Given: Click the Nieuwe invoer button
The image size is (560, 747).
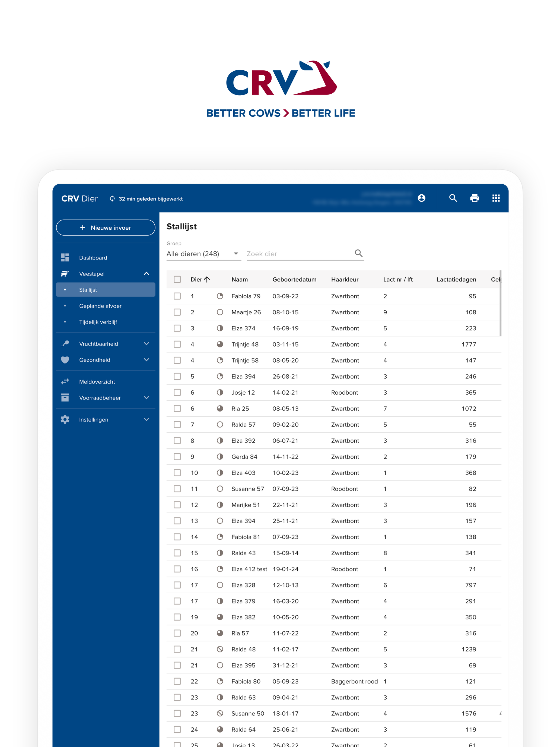Looking at the screenshot, I should click(106, 228).
